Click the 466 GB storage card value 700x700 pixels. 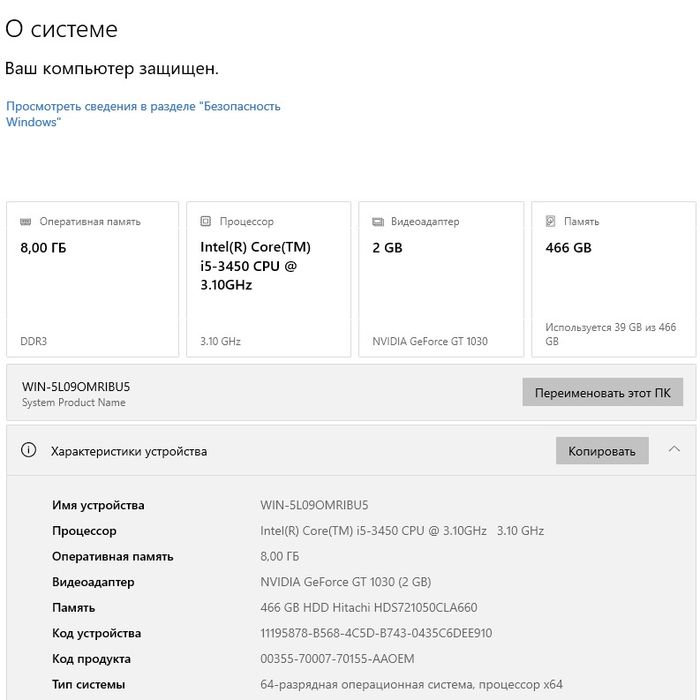568,247
